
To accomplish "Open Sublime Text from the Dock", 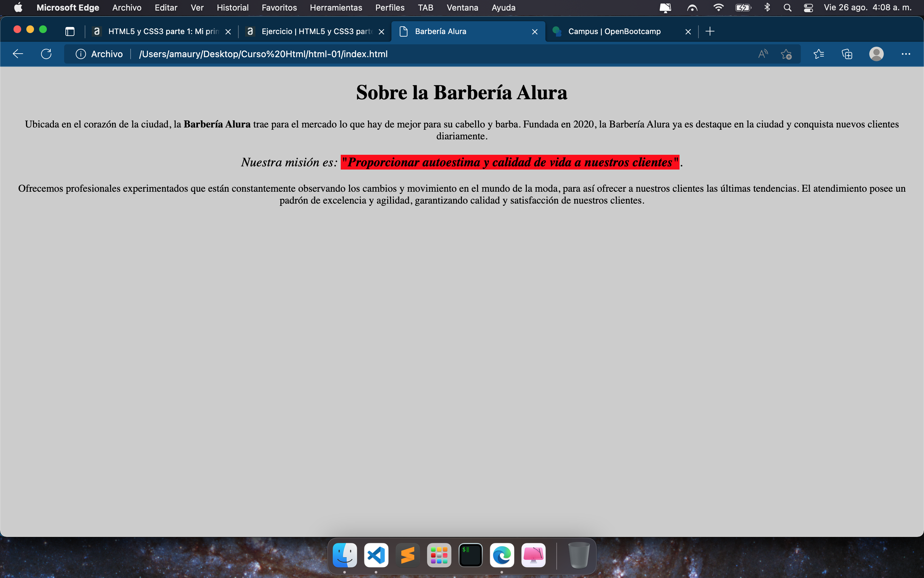I will 408,555.
